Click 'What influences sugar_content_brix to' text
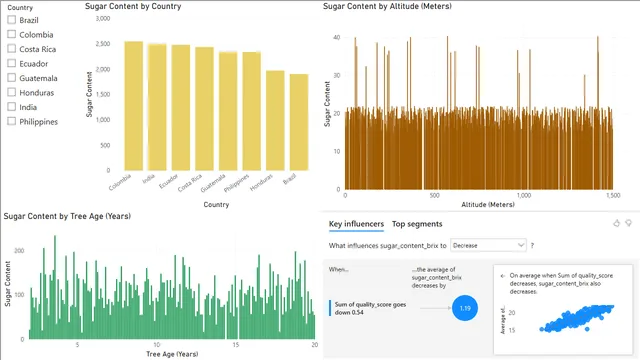The width and height of the screenshot is (640, 360). click(387, 246)
